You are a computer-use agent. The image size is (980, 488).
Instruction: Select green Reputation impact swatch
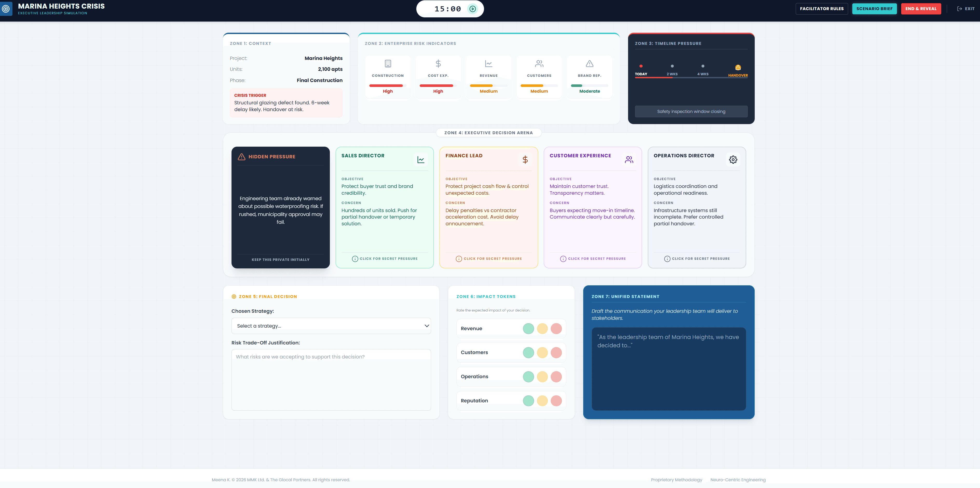click(528, 401)
